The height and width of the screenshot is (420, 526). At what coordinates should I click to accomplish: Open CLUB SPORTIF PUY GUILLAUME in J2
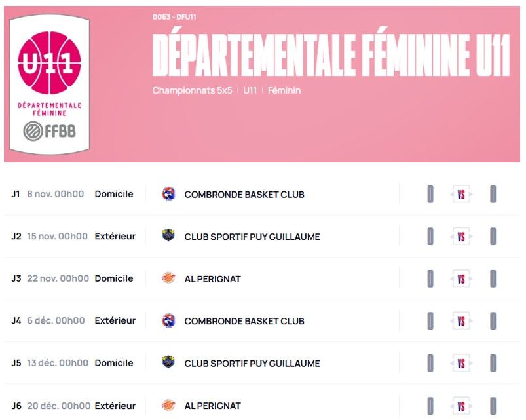coord(252,237)
